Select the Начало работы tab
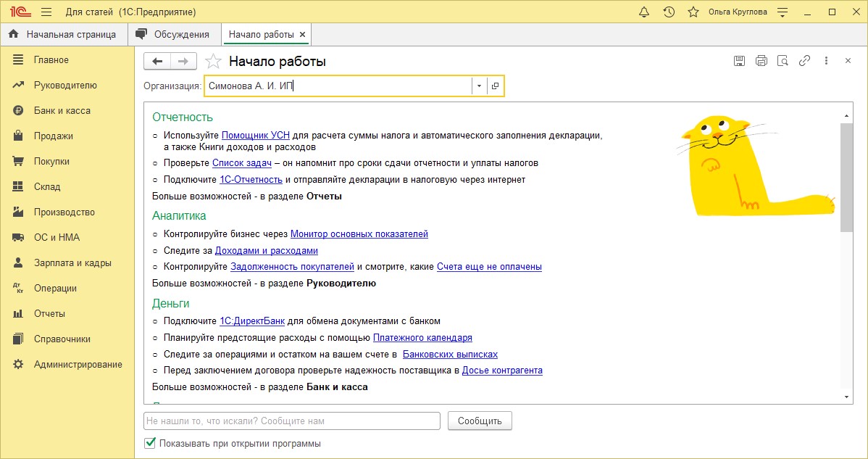 coord(261,34)
